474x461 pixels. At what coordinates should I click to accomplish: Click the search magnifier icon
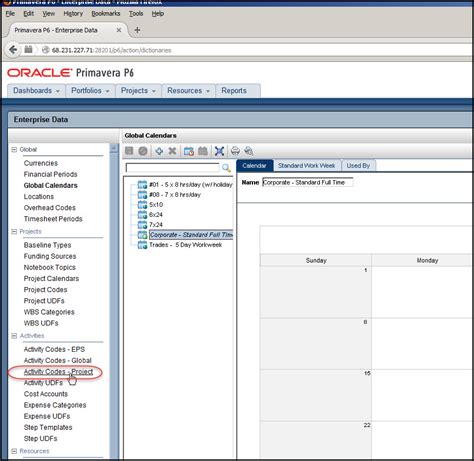(226, 168)
